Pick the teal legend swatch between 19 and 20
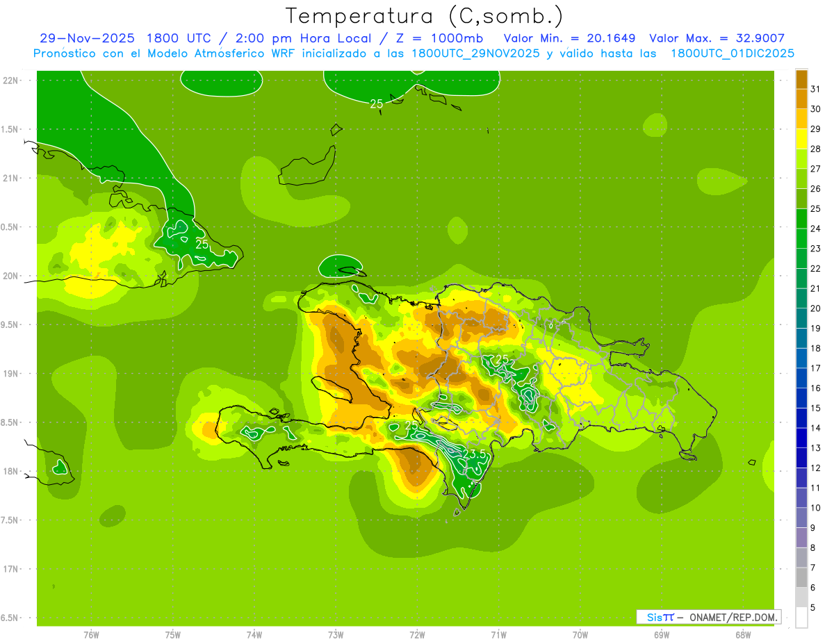The image size is (834, 644). click(801, 318)
